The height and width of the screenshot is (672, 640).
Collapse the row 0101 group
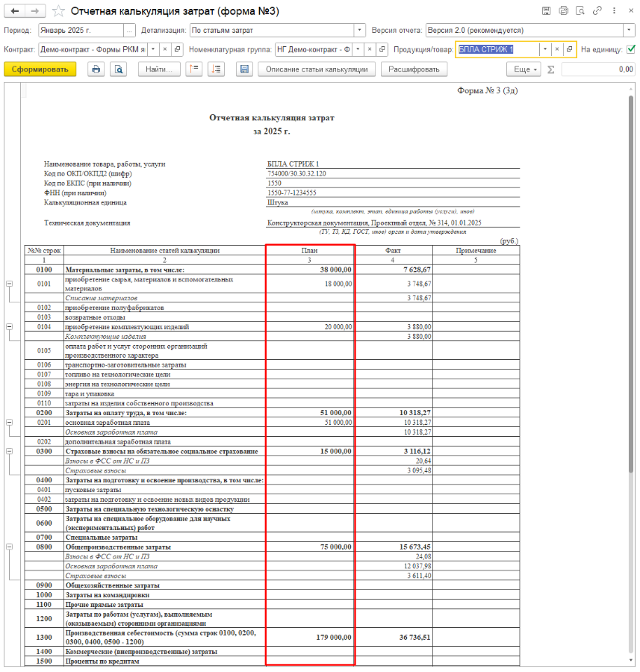(9, 284)
